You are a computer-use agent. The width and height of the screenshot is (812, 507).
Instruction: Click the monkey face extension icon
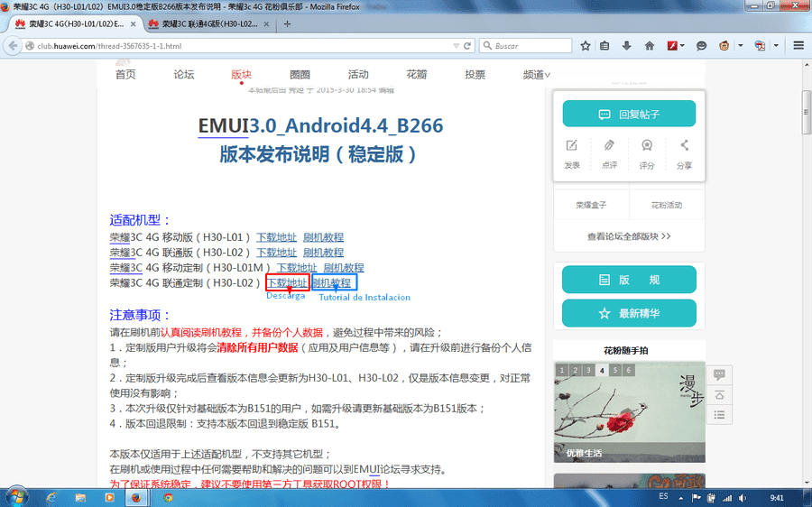pos(724,46)
